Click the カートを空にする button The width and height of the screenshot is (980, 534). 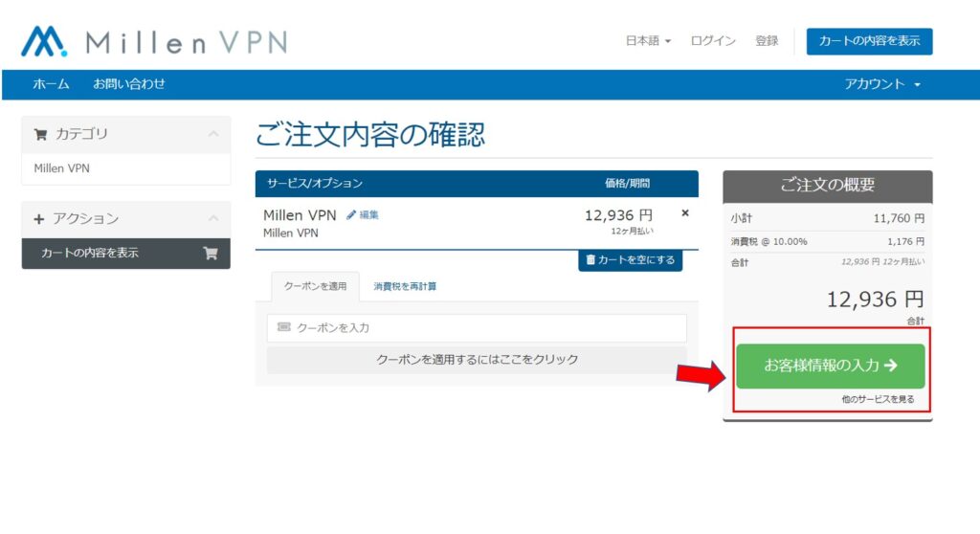630,260
